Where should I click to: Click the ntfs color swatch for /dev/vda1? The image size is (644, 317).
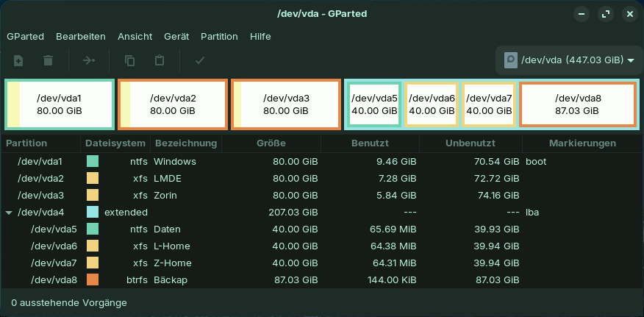pos(93,161)
